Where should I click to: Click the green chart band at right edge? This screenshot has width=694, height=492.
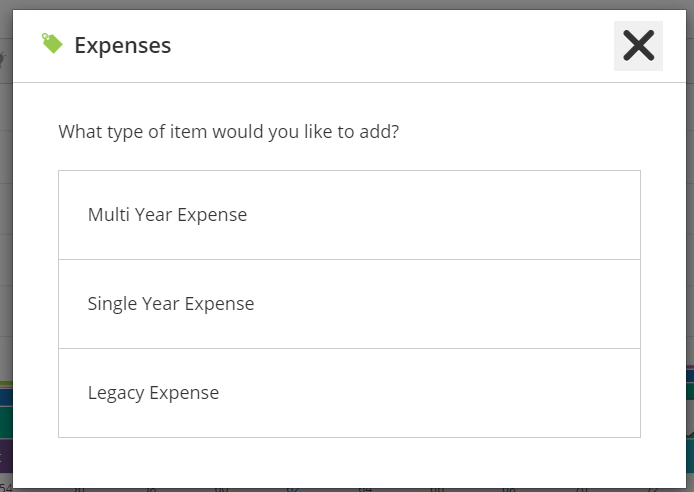(690, 391)
